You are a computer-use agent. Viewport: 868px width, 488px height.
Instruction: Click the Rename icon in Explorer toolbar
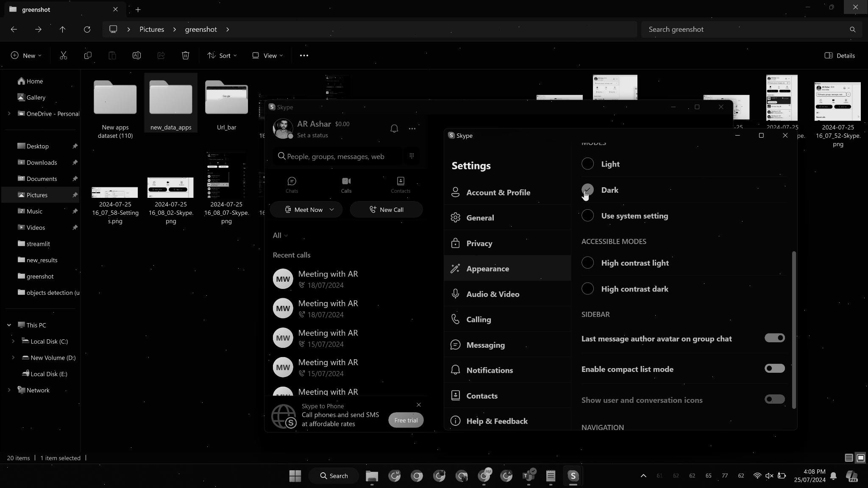coord(136,55)
